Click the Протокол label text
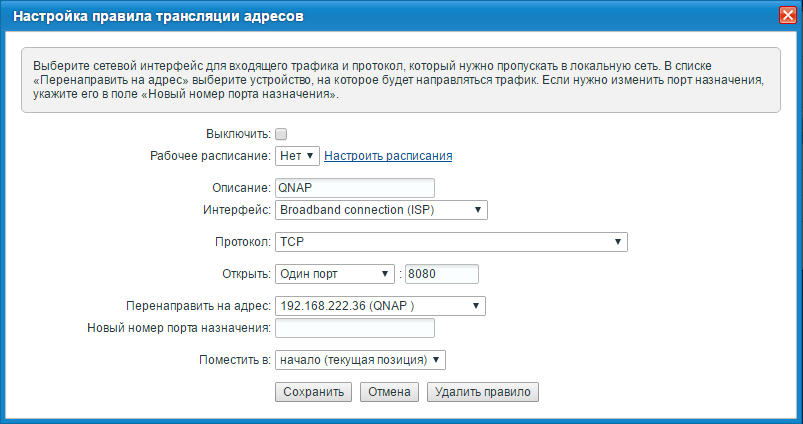The height and width of the screenshot is (424, 803). pos(240,242)
